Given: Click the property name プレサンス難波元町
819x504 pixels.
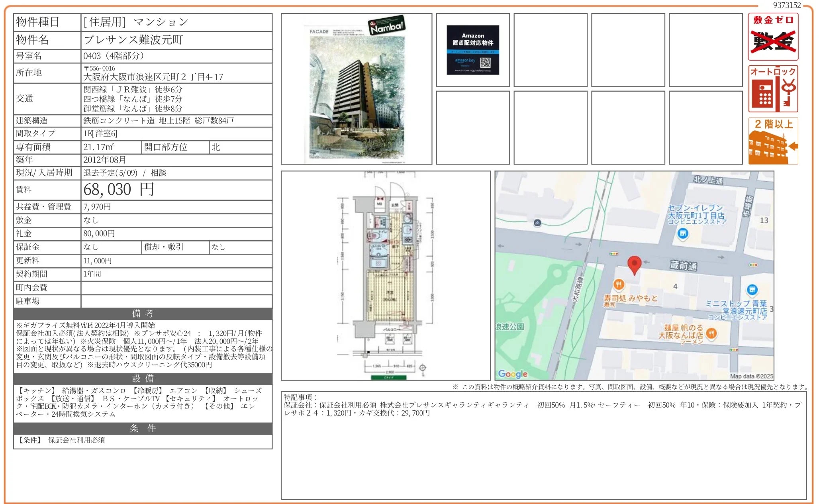Looking at the screenshot, I should click(133, 40).
